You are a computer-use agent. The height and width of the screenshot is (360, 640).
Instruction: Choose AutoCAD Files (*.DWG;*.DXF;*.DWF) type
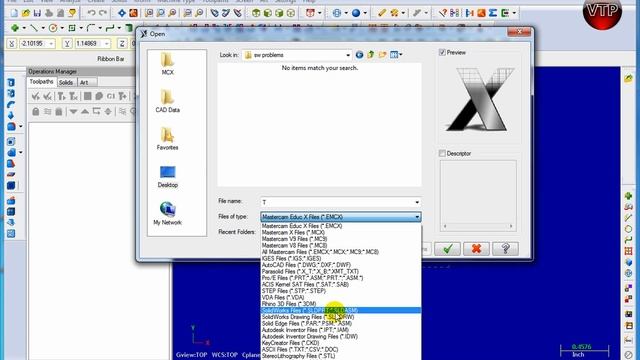(x=340, y=265)
